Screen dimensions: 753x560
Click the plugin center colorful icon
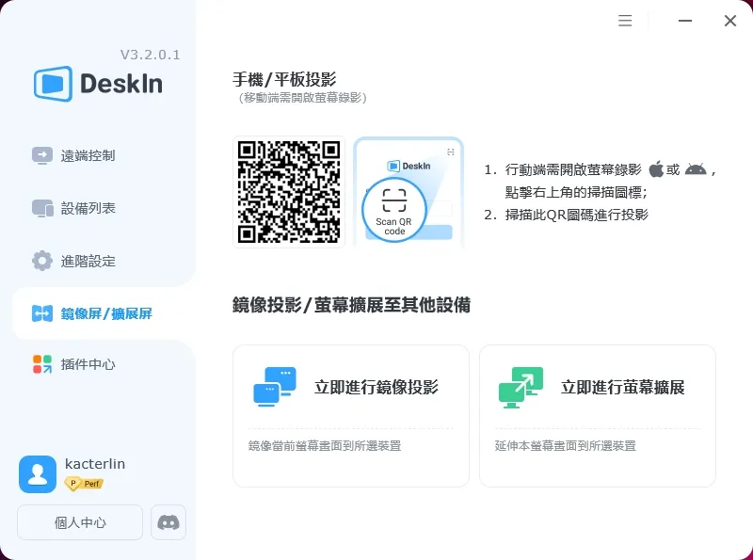coord(42,364)
